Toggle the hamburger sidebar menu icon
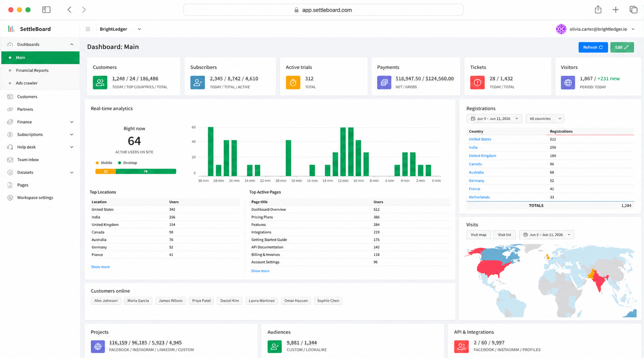This screenshot has height=358, width=644. tap(88, 29)
